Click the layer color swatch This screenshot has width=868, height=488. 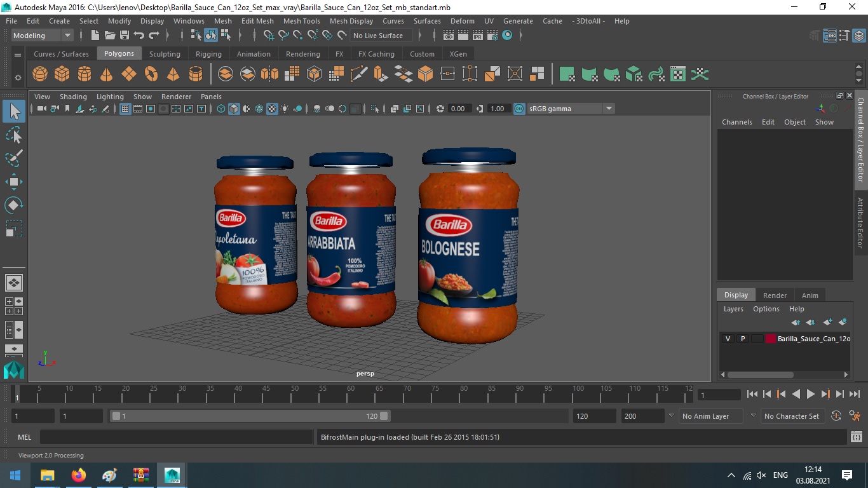click(x=771, y=339)
